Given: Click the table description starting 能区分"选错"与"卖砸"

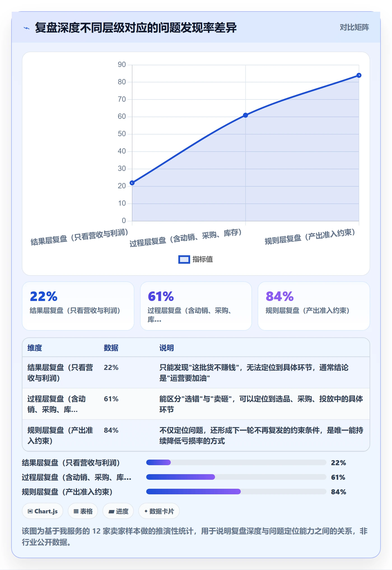Looking at the screenshot, I should click(261, 404).
